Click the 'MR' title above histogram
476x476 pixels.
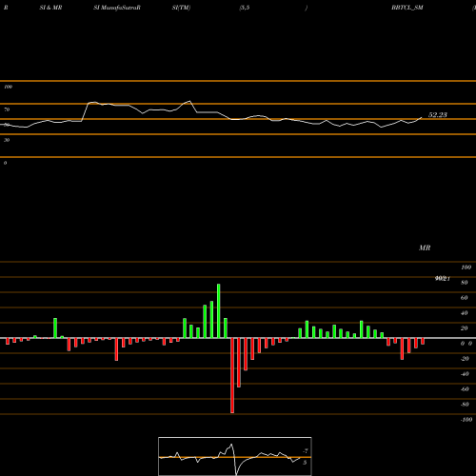(x=425, y=248)
